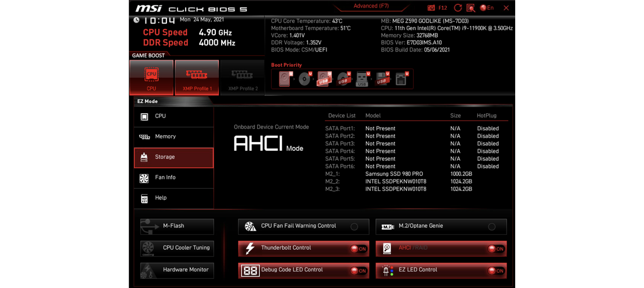Launch M-Flash
This screenshot has height=288, width=644.
pyautogui.click(x=177, y=226)
